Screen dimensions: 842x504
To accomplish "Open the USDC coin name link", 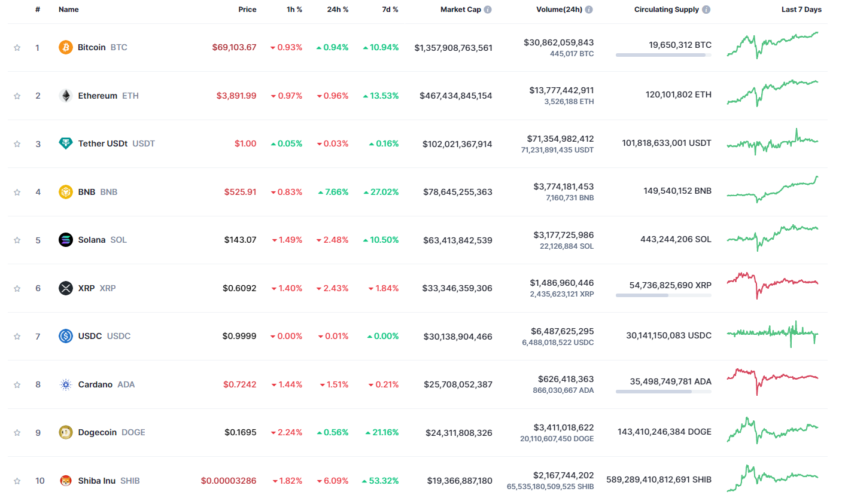I will (90, 336).
